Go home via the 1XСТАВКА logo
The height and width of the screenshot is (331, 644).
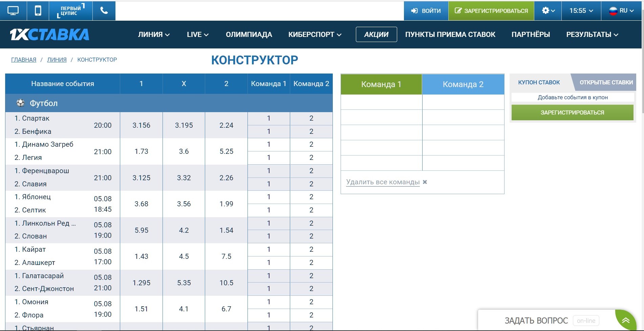[x=49, y=35]
